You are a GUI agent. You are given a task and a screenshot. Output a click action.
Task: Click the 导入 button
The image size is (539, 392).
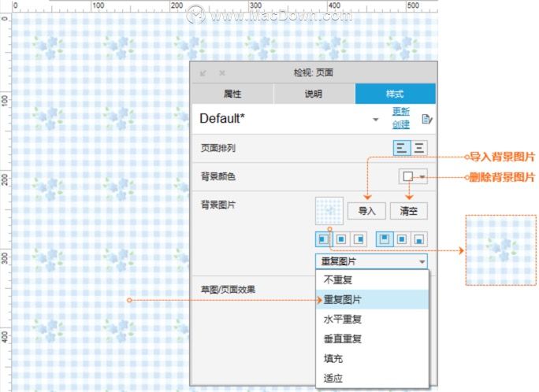pyautogui.click(x=366, y=211)
